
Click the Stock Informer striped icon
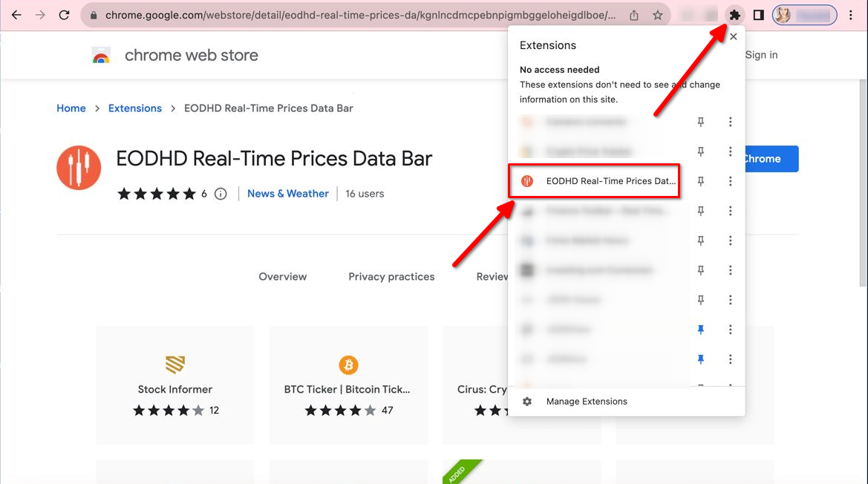(175, 364)
